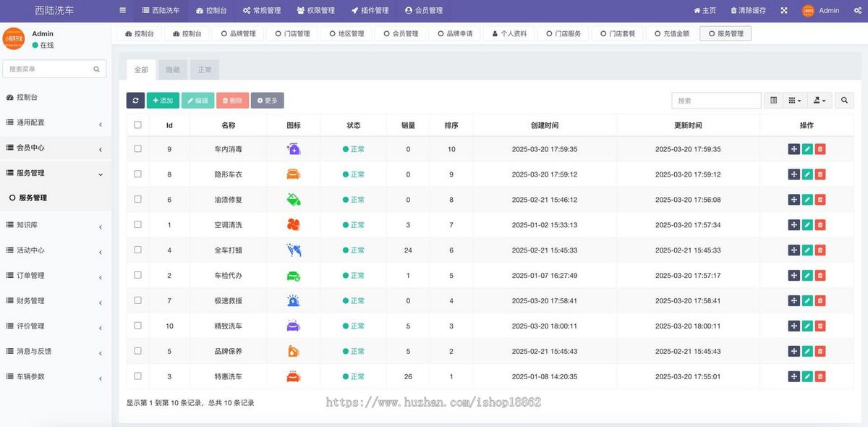Click the drag-sort handle for 油漆修复 row
Image resolution: width=868 pixels, height=427 pixels.
click(x=793, y=200)
